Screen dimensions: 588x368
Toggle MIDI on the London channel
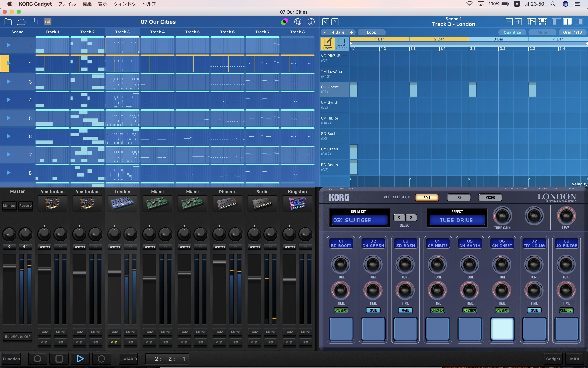tap(114, 342)
